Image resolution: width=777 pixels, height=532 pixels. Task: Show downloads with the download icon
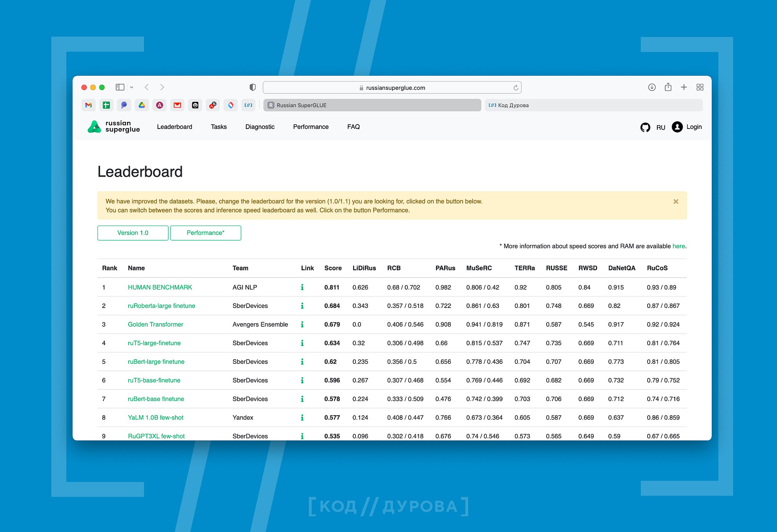652,87
